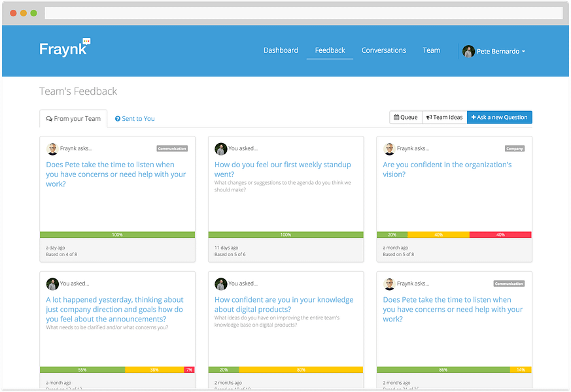Image resolution: width=571 pixels, height=392 pixels.
Task: Click the Communication tag on the first card
Action: click(172, 148)
